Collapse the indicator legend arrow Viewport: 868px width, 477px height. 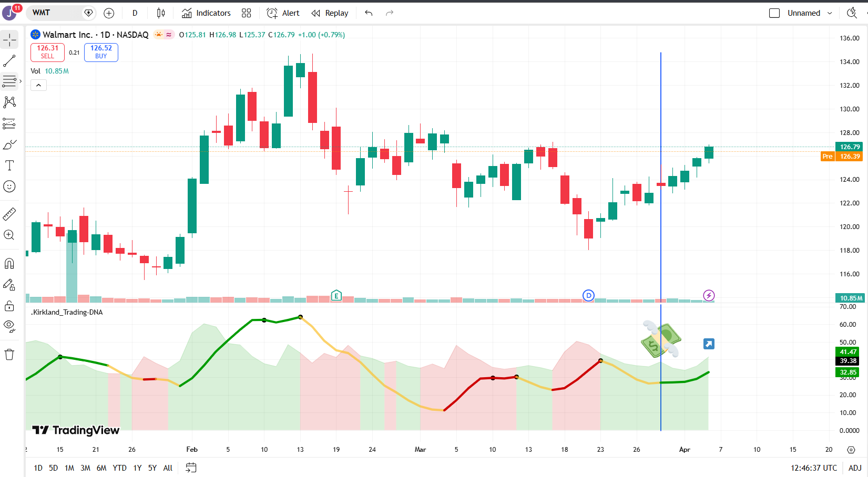[38, 85]
